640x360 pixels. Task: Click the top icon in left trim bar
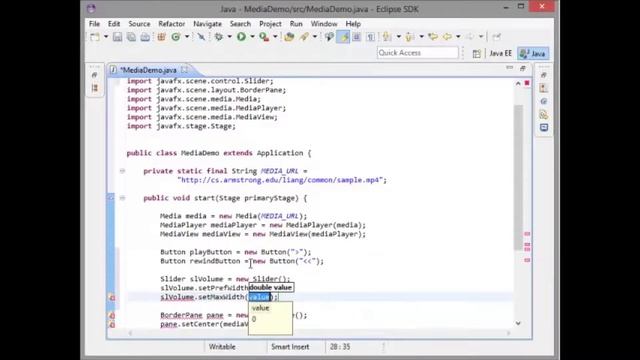(x=95, y=75)
